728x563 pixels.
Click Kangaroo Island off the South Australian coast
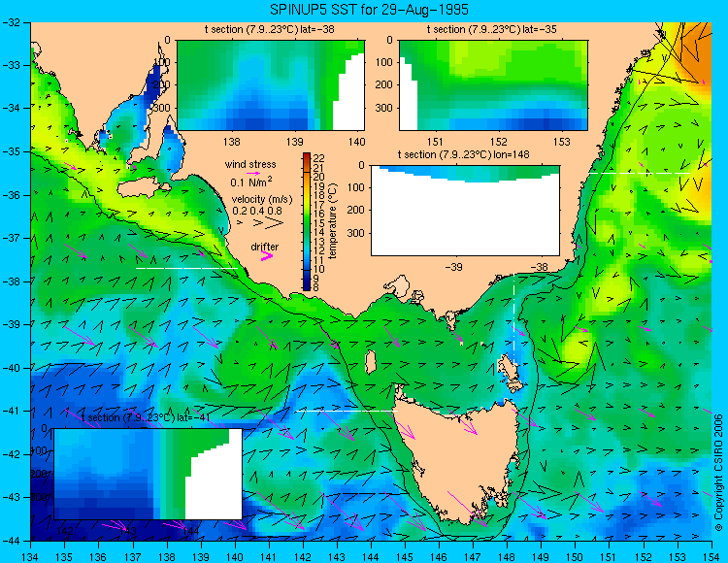point(142,189)
